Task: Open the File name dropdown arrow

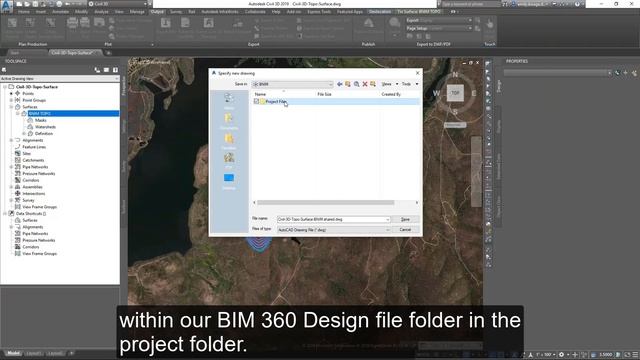Action: point(387,220)
